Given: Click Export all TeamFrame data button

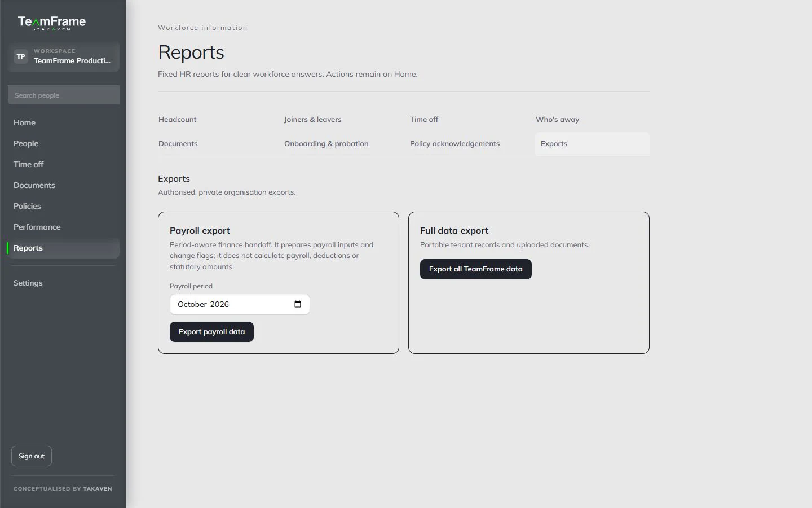Looking at the screenshot, I should [x=476, y=269].
